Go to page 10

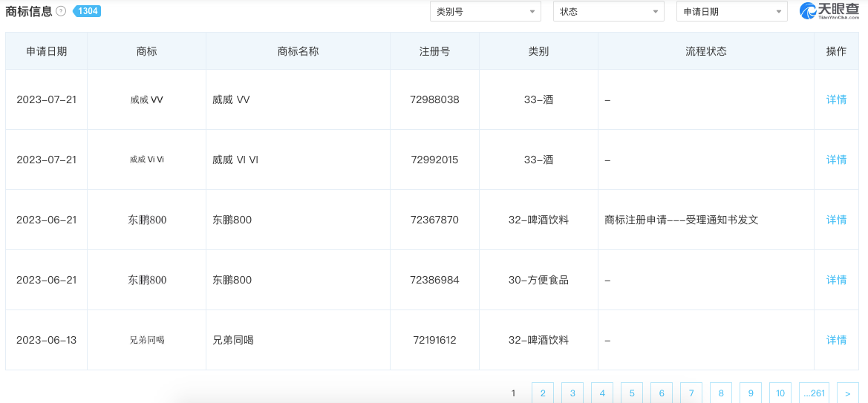[780, 393]
